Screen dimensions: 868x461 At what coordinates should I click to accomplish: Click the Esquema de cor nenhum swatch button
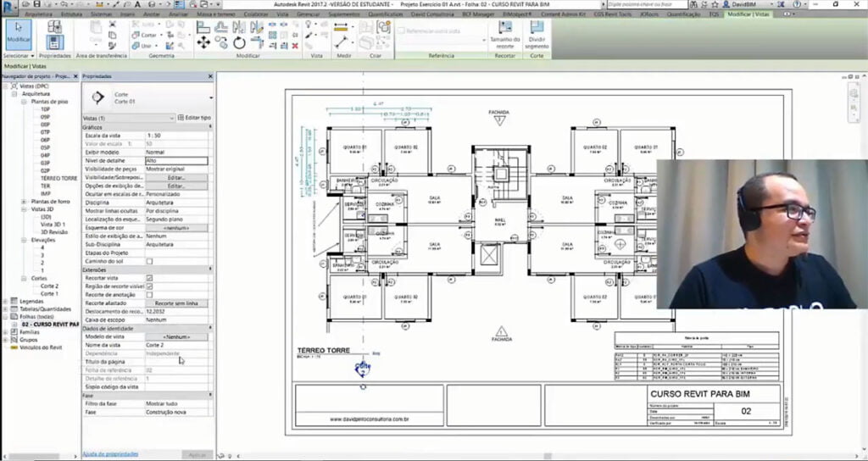[175, 228]
